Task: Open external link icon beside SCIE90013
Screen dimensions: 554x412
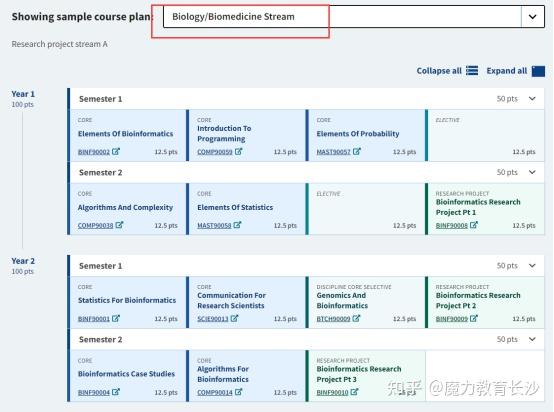Action: 234,318
